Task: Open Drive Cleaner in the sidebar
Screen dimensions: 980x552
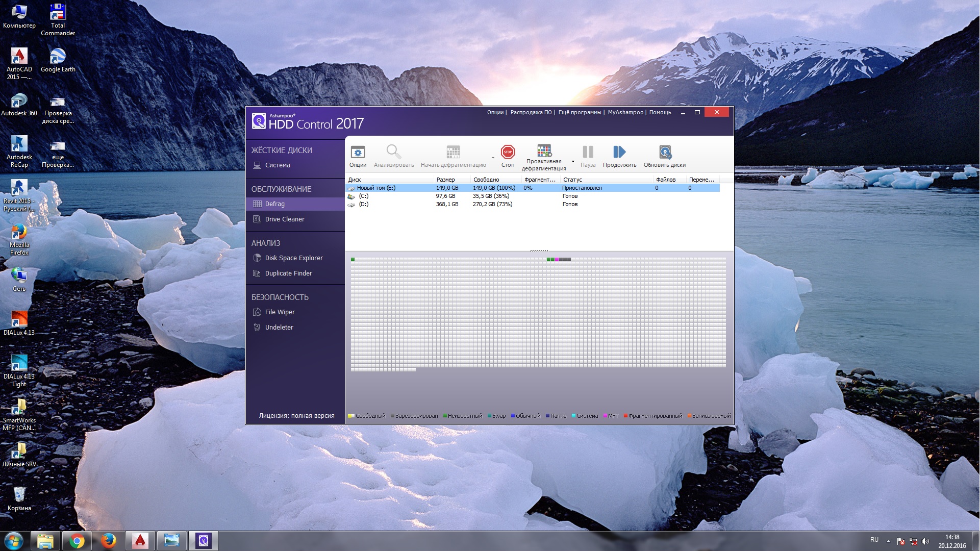Action: [284, 219]
